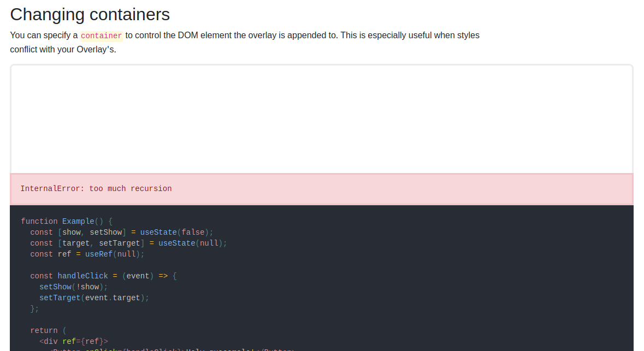644x351 pixels.
Task: Click the empty live preview area
Action: 321,117
